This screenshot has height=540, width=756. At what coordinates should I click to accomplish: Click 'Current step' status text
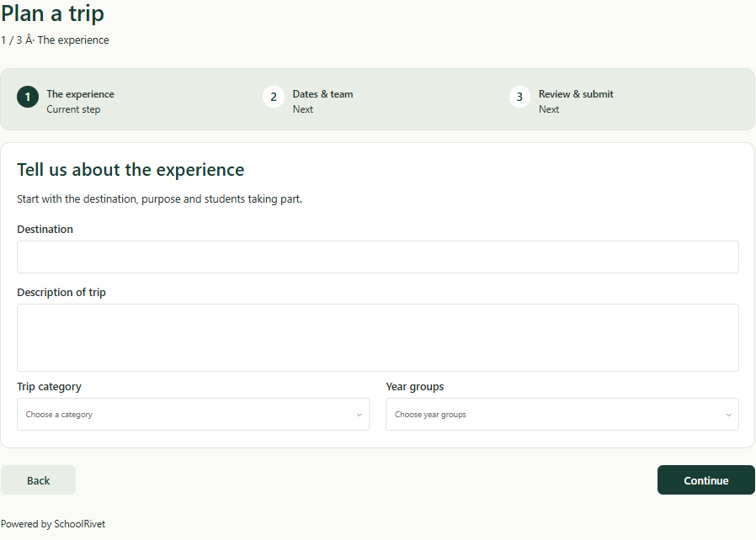pos(73,109)
